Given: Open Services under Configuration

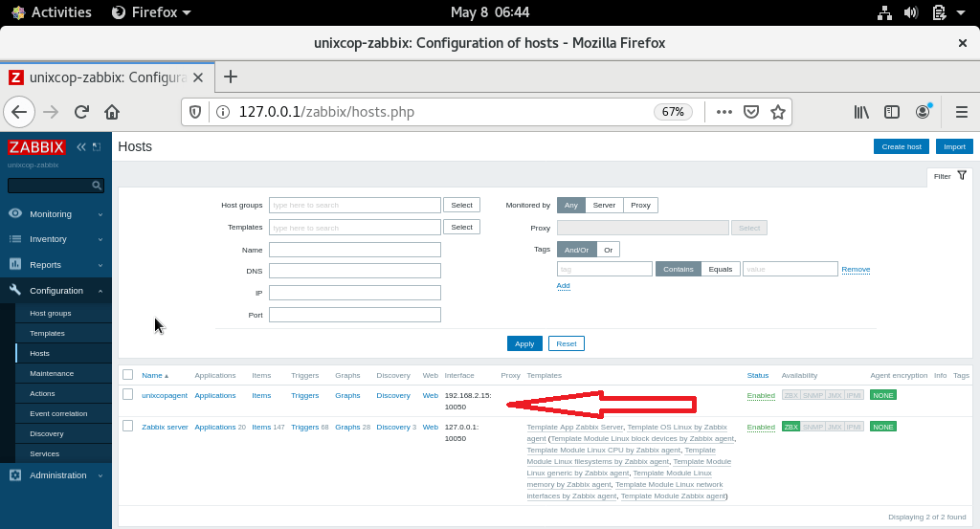Looking at the screenshot, I should 44,453.
